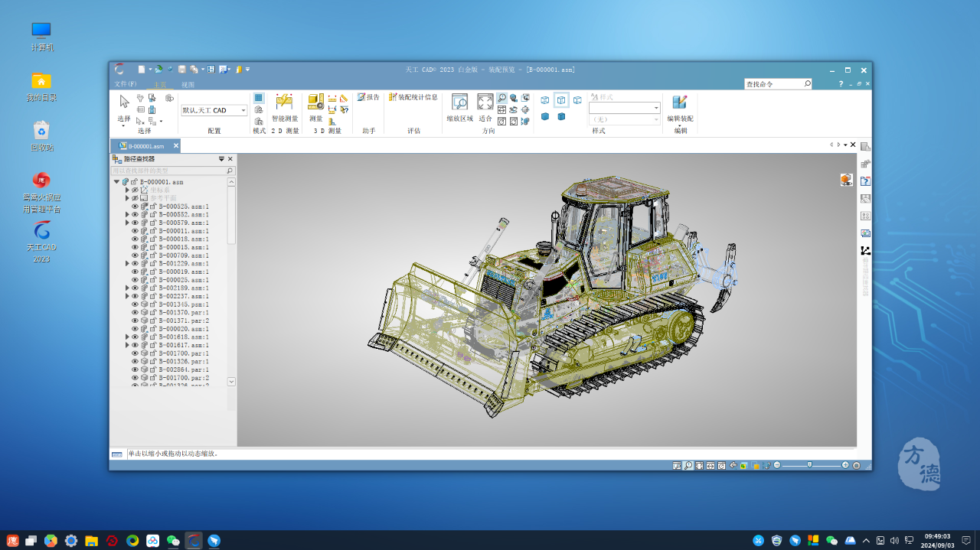The height and width of the screenshot is (550, 980).
Task: Close the 路径查找器 panel
Action: pos(230,159)
